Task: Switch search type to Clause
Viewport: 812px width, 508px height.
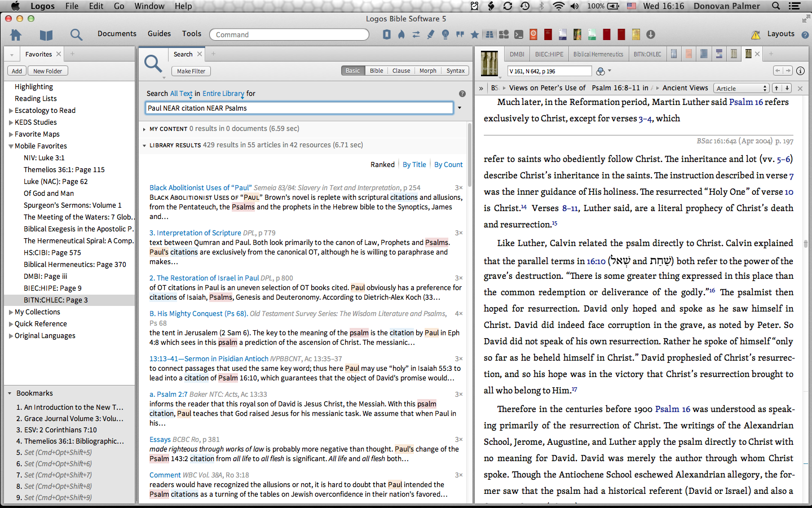Action: pyautogui.click(x=401, y=71)
